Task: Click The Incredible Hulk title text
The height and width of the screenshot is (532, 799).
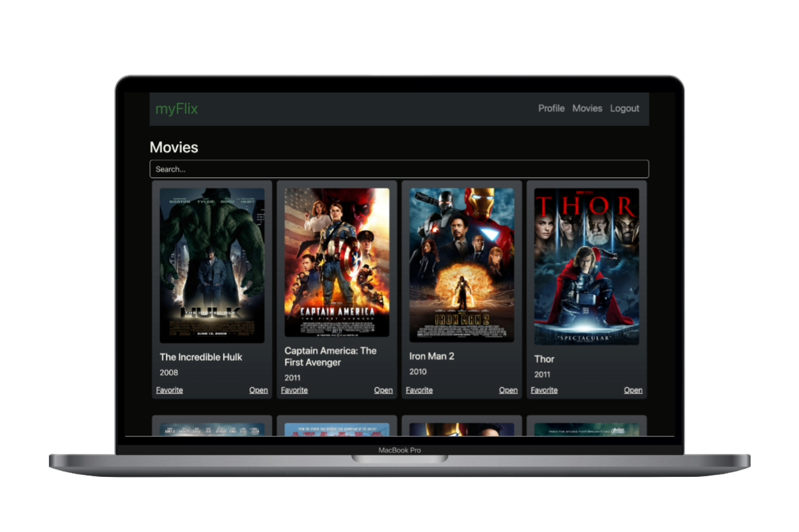Action: [201, 357]
